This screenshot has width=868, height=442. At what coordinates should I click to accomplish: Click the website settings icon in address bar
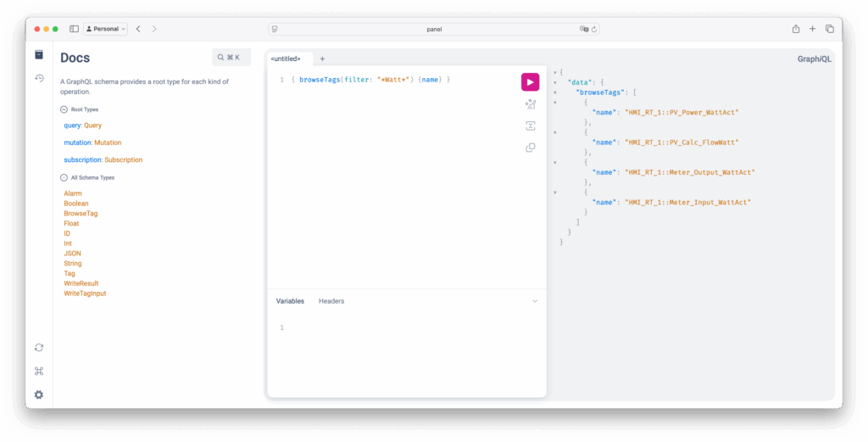point(275,30)
